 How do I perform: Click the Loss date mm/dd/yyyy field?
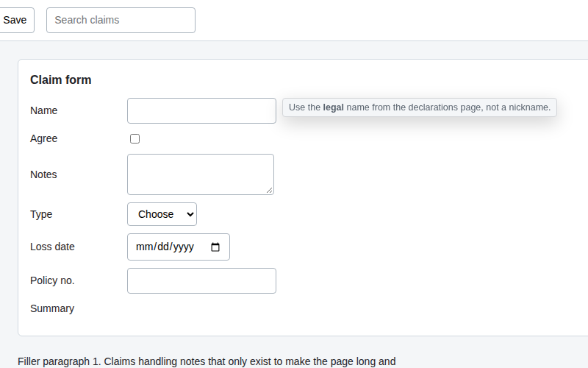[179, 247]
